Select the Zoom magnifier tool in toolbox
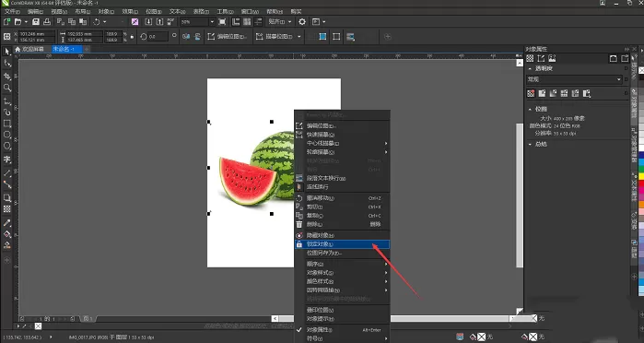 coord(7,88)
